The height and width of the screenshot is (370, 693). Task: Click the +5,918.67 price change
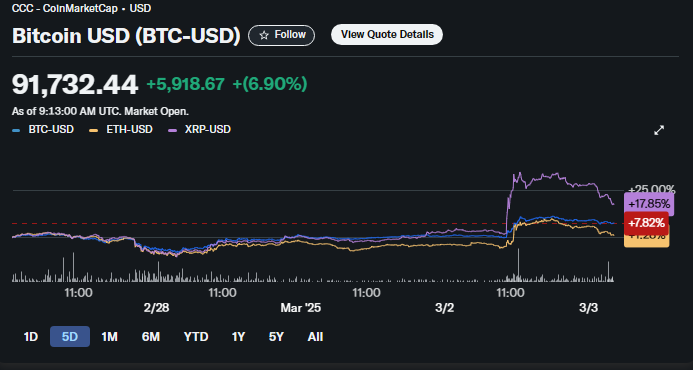coord(186,84)
